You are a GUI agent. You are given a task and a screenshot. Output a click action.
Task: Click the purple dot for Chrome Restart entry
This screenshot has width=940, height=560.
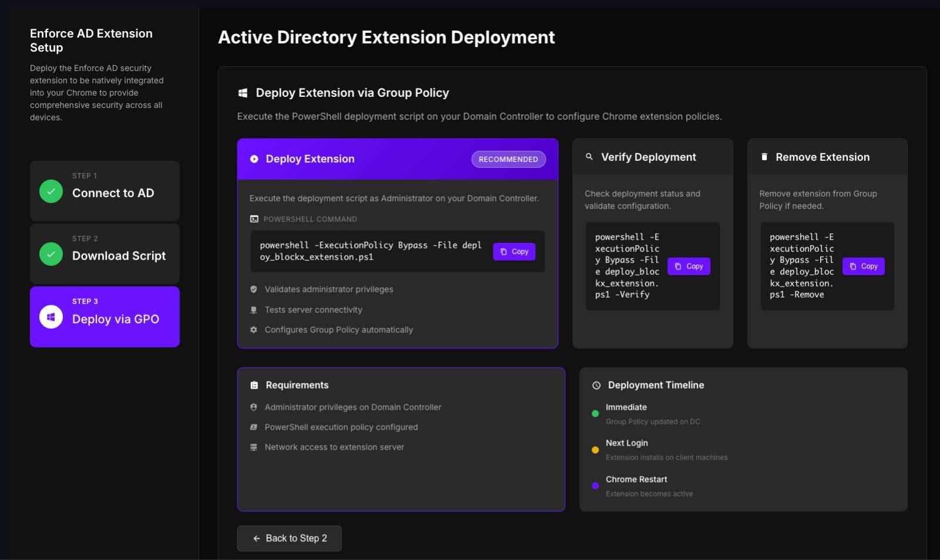595,486
